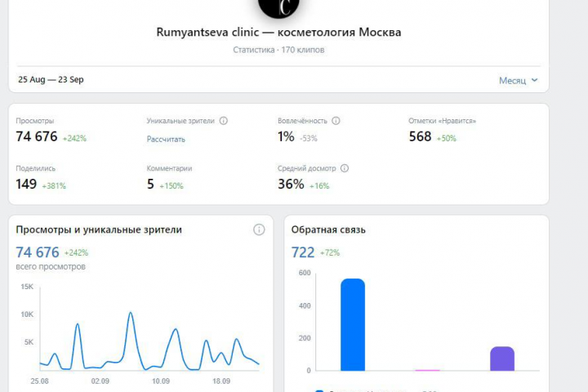Viewport: 588px width, 392px height.
Task: Click the Отметки «Нравится» value 568
Action: point(420,136)
